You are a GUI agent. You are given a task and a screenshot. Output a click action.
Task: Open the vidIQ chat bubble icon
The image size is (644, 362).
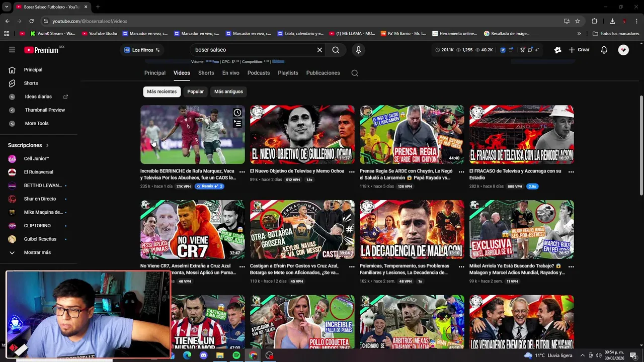(530, 50)
